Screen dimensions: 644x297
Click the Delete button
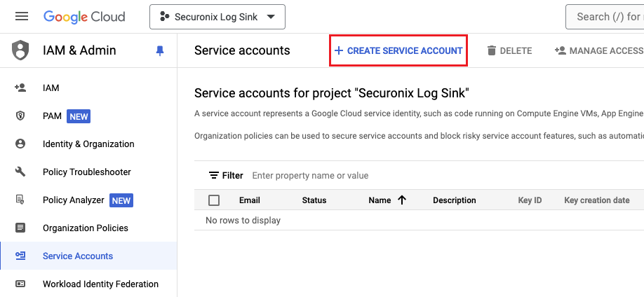[x=509, y=50]
